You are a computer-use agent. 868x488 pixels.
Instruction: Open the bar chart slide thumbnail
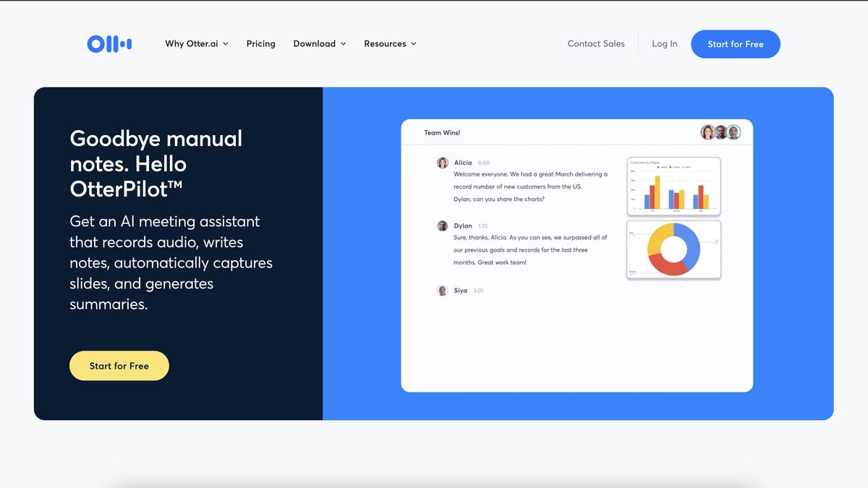(x=673, y=187)
